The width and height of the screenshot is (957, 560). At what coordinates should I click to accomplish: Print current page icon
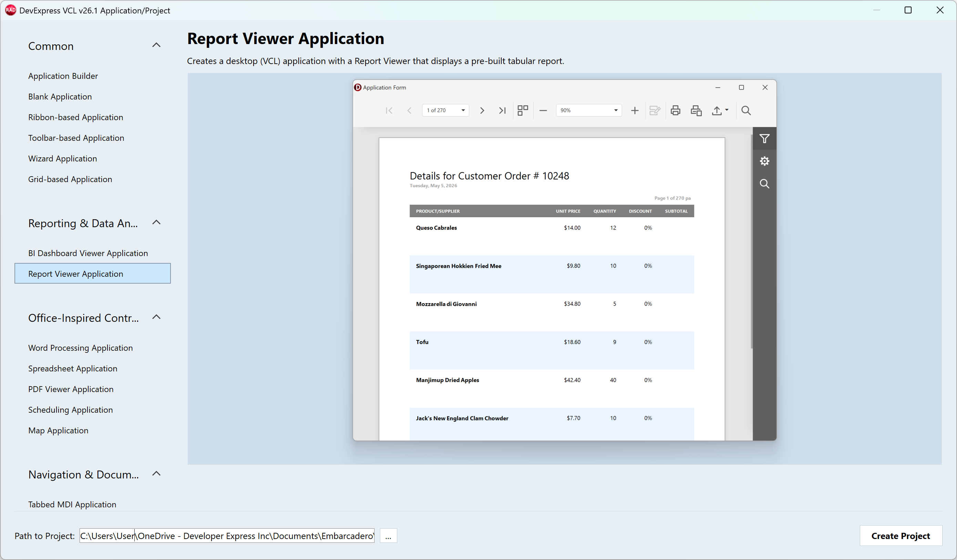(x=696, y=110)
